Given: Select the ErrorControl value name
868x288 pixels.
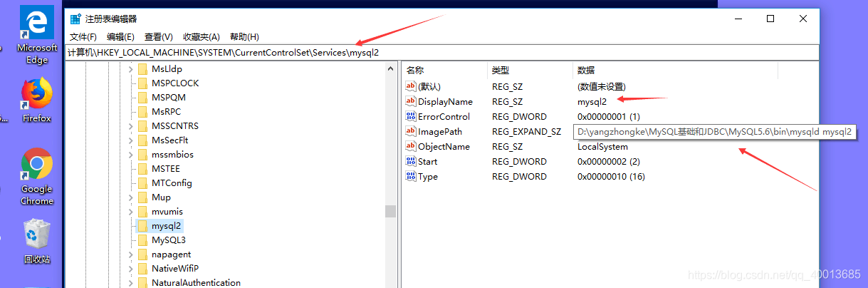Looking at the screenshot, I should 444,116.
